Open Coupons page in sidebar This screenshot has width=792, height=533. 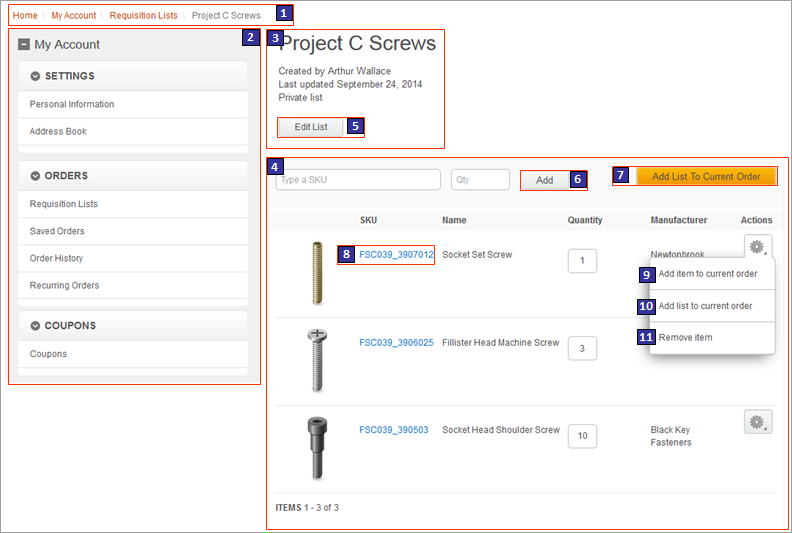[133, 354]
